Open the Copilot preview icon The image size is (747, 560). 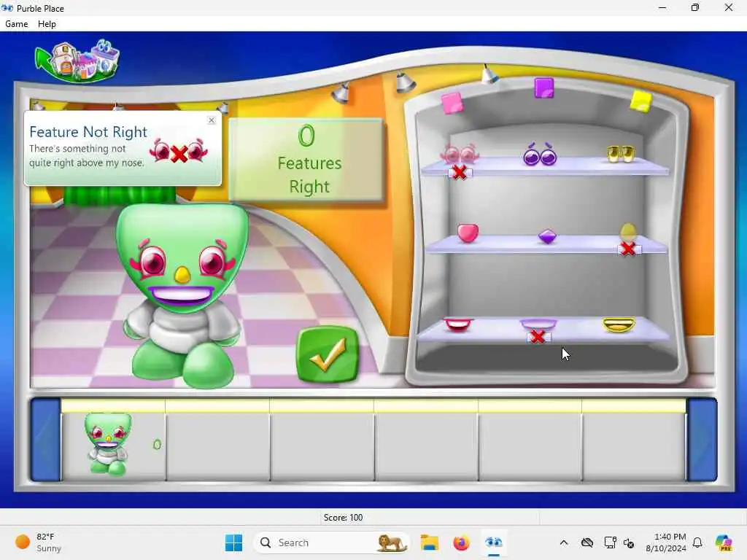tap(724, 542)
